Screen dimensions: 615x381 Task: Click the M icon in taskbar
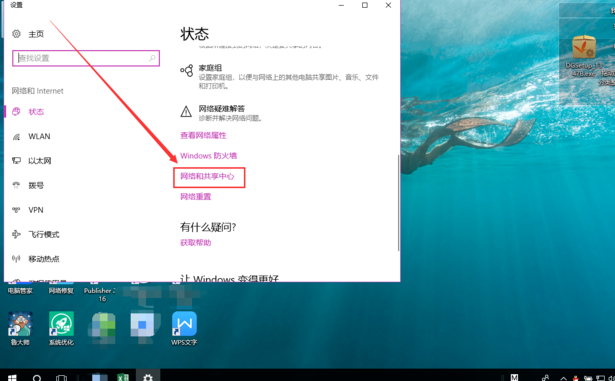tap(514, 377)
